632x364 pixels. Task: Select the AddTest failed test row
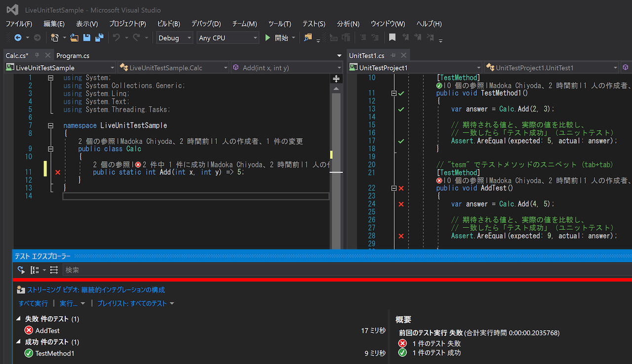[x=201, y=330]
